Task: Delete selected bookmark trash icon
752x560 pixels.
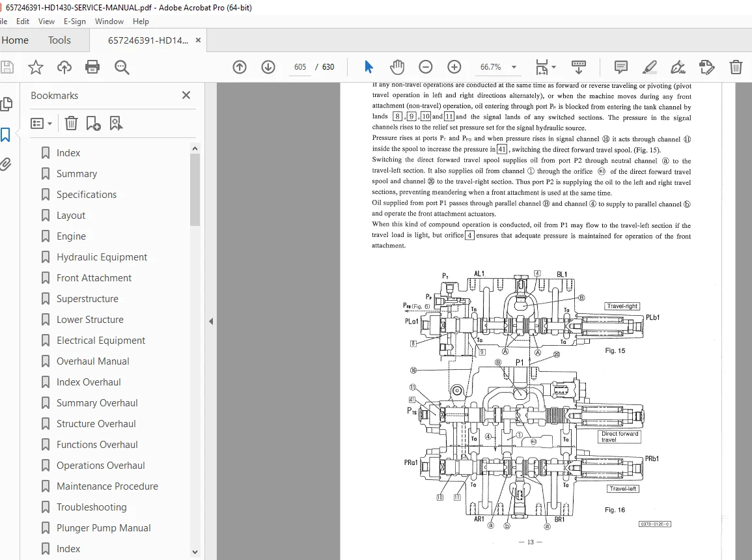Action: (71, 124)
